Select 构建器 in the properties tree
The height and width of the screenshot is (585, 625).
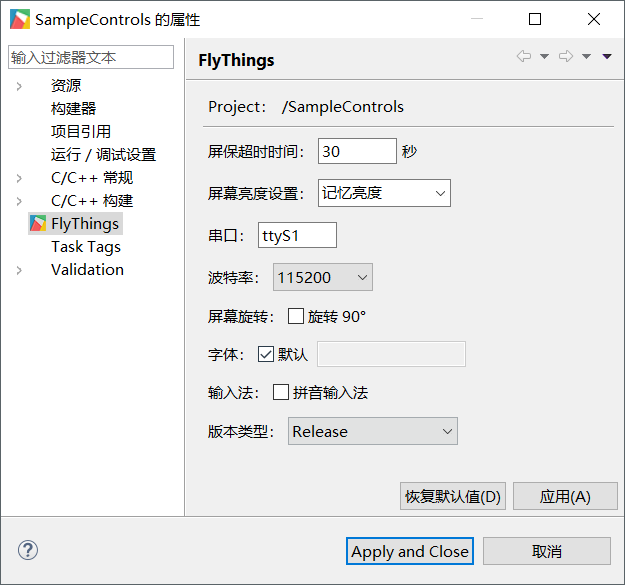[x=74, y=108]
